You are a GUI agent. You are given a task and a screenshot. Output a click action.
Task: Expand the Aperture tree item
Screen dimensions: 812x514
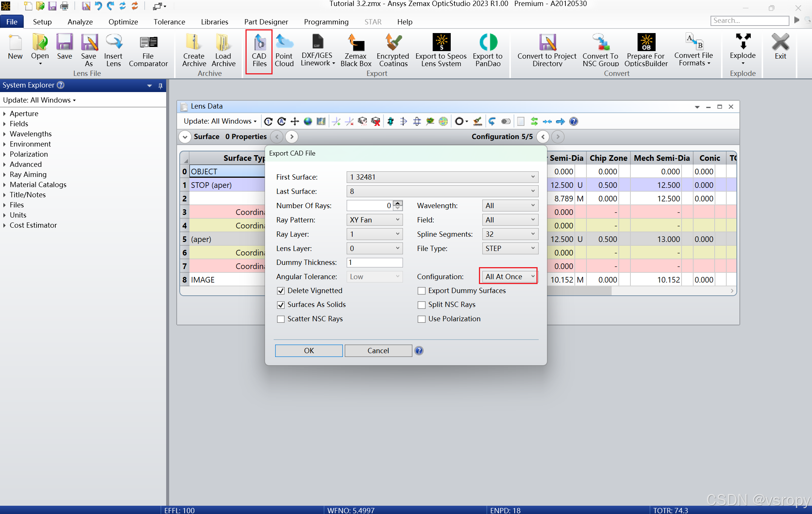click(x=5, y=113)
